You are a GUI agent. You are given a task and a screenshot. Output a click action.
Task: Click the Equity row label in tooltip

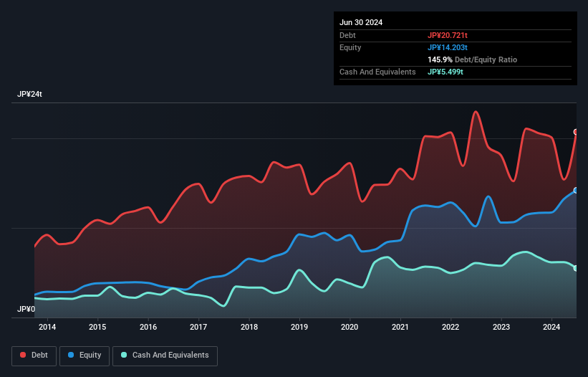pyautogui.click(x=350, y=47)
